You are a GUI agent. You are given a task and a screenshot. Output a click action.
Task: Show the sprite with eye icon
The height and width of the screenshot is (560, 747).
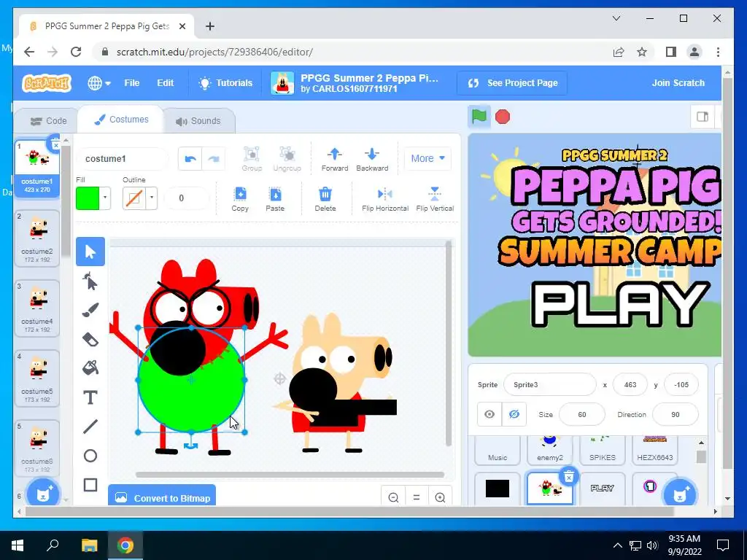(489, 414)
